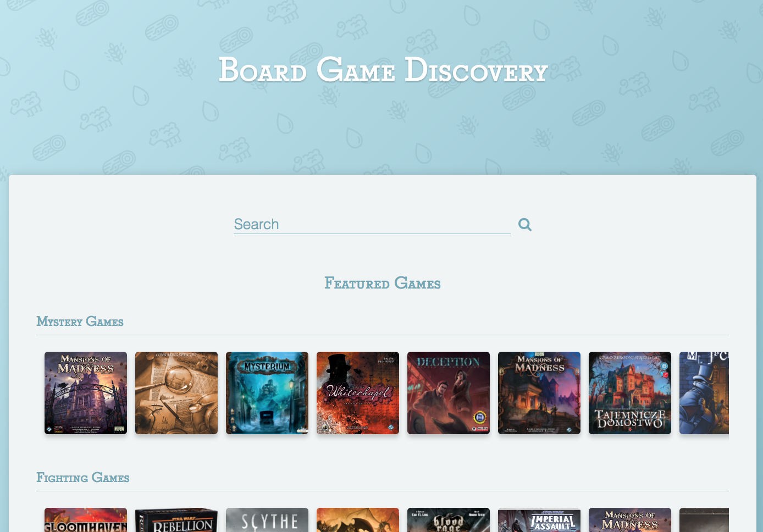Click the Star Wars Rebellion game cover

[176, 520]
